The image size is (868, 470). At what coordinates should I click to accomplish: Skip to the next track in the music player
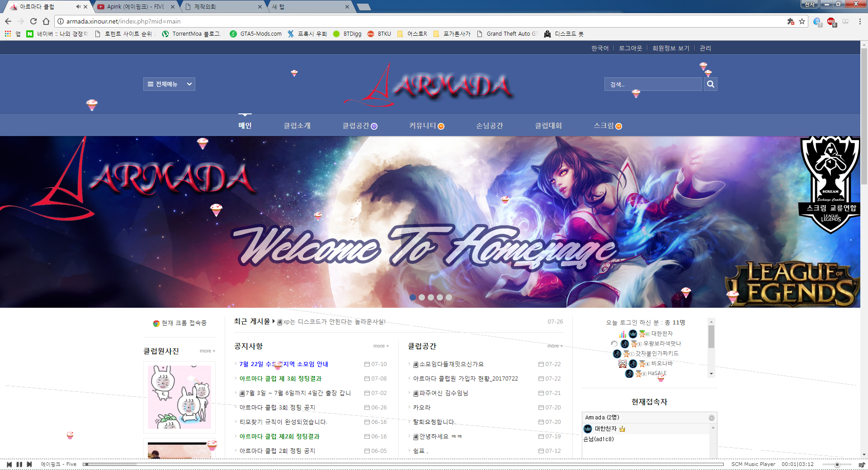click(x=29, y=464)
